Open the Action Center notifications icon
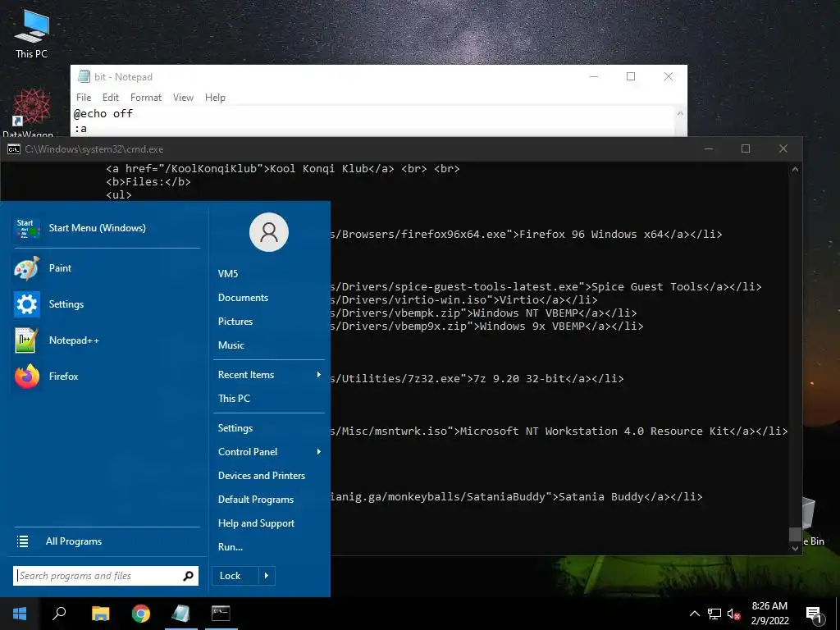The width and height of the screenshot is (840, 630). 815,614
